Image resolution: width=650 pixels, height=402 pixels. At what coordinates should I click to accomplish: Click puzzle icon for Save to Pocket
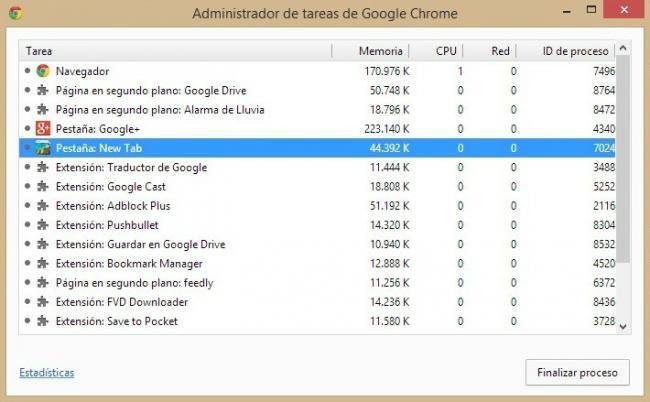(x=43, y=321)
